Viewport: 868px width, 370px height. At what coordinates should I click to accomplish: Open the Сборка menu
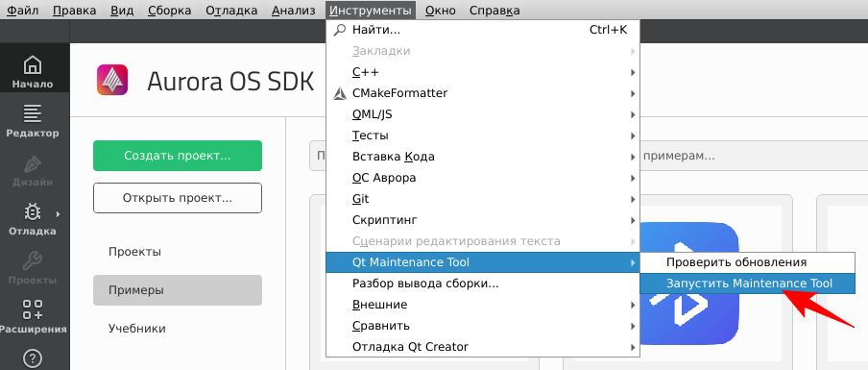(170, 11)
